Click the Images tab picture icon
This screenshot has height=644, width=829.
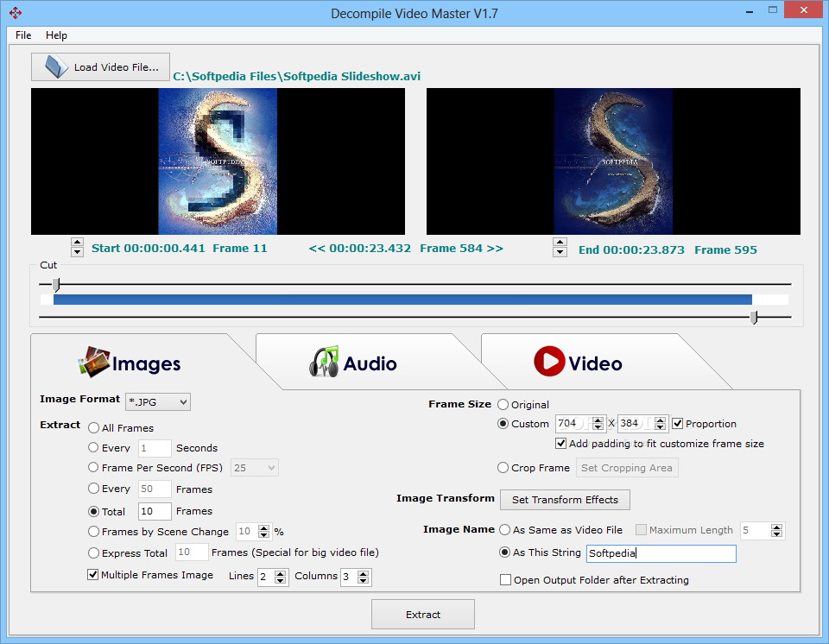[94, 363]
